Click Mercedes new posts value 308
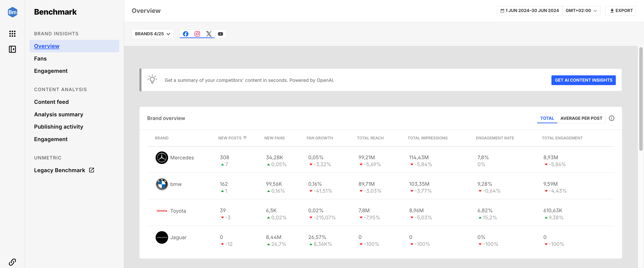 click(x=224, y=157)
